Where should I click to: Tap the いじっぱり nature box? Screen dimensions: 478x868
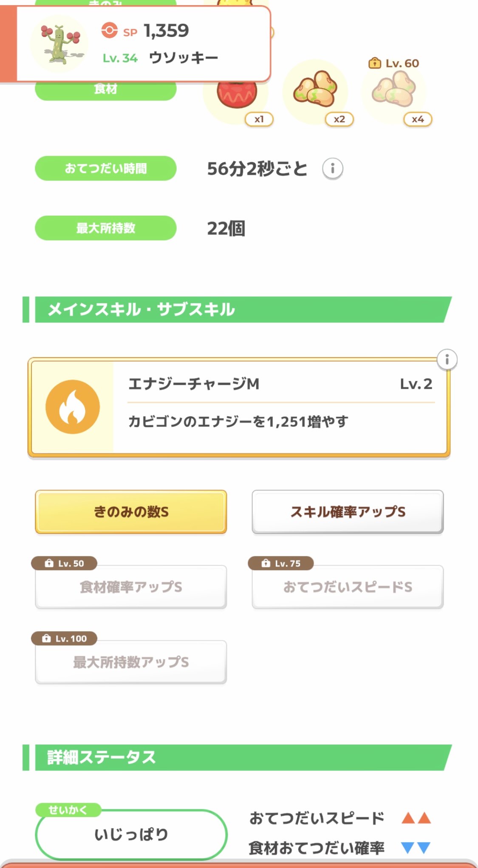[131, 834]
